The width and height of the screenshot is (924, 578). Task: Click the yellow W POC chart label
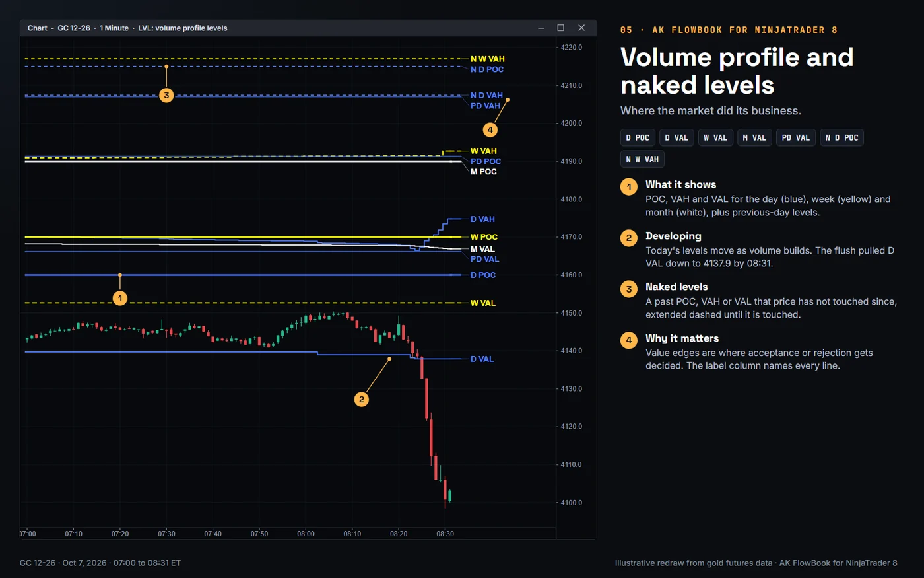point(484,236)
